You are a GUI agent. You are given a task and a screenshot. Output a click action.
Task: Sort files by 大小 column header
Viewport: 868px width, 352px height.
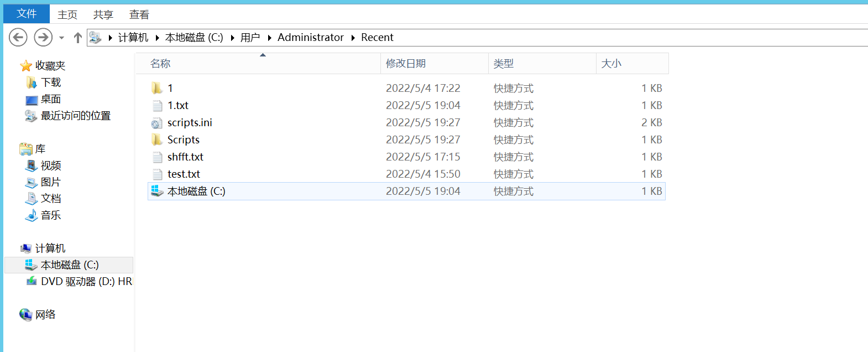(611, 64)
